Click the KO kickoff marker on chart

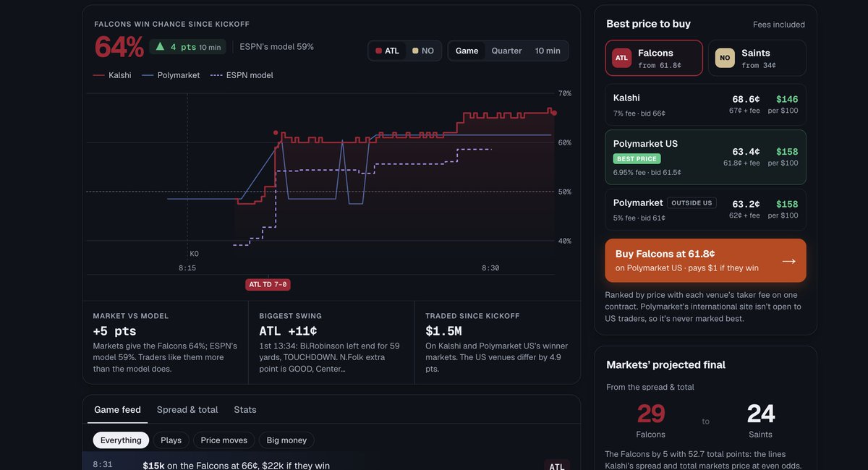point(194,254)
